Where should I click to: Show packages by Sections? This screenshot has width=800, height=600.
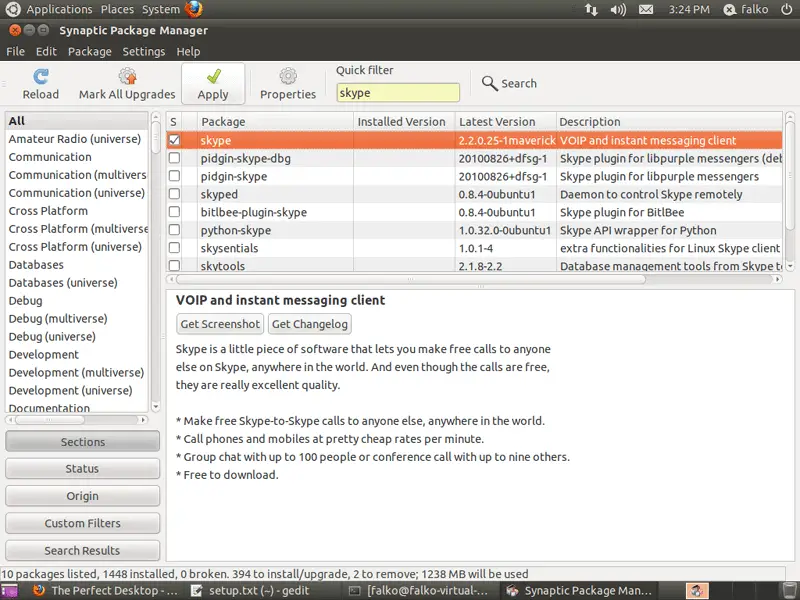(x=83, y=442)
